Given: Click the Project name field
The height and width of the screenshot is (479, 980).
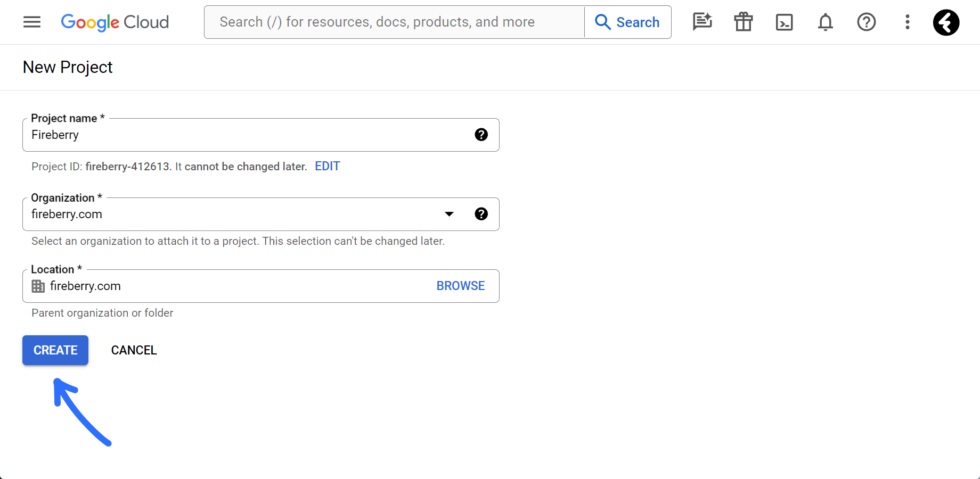Looking at the screenshot, I should tap(261, 135).
